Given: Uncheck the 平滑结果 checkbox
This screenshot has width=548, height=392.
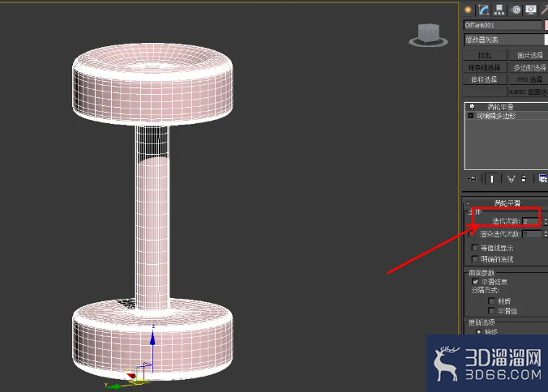Looking at the screenshot, I should (x=475, y=281).
